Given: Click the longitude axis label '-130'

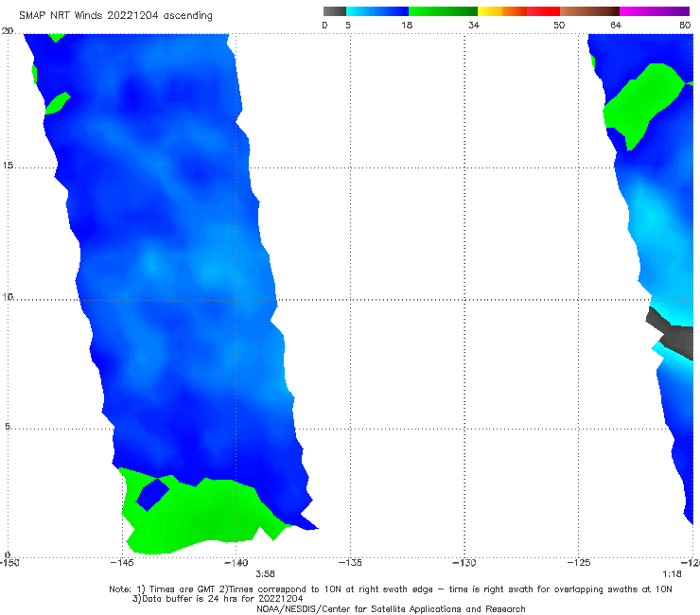Looking at the screenshot, I should pos(464,563).
